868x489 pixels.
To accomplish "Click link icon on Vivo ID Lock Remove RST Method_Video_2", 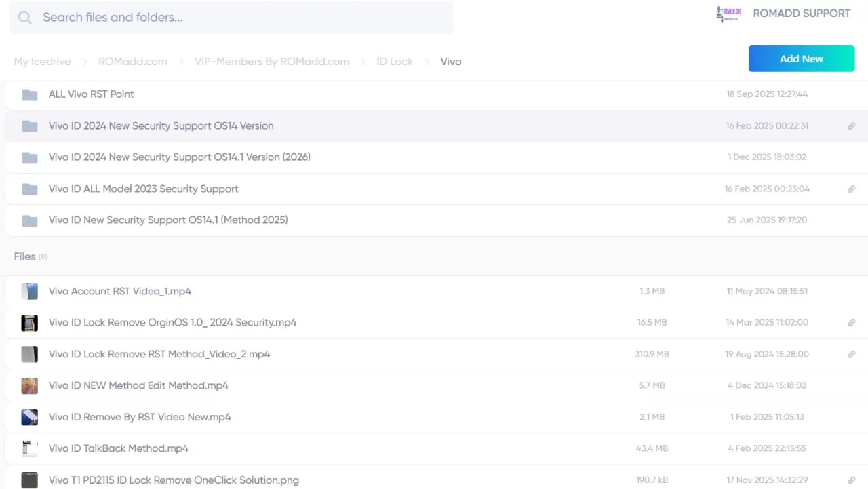I will [851, 354].
